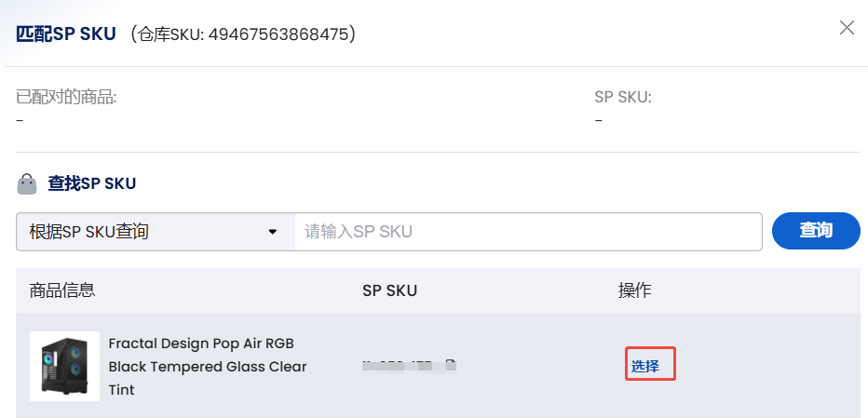Click the shopping bag icon beside 查找SP SKU
This screenshot has height=418, width=868.
[x=28, y=183]
